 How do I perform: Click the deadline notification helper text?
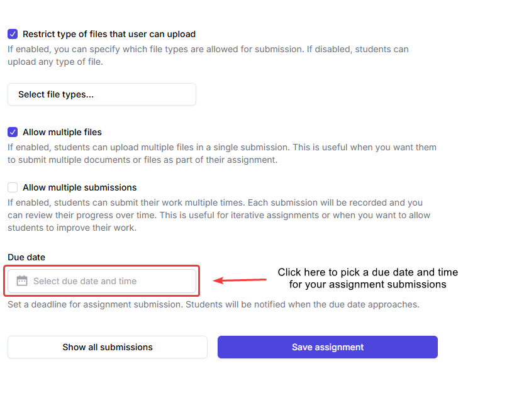click(x=213, y=304)
